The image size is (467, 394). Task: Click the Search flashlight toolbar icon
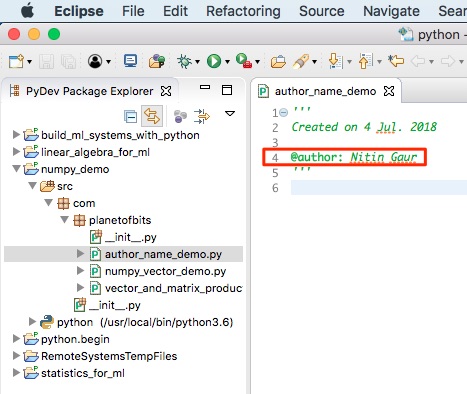(x=301, y=61)
